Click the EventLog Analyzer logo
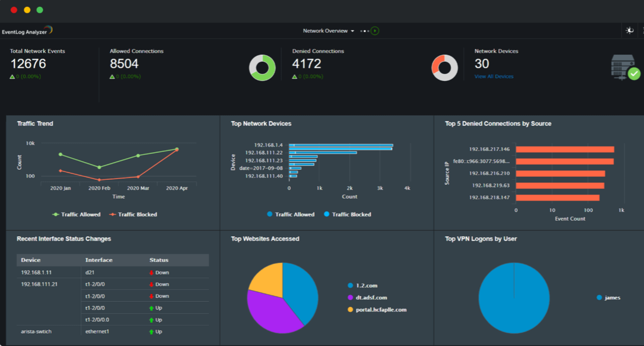This screenshot has height=346, width=644. click(27, 31)
